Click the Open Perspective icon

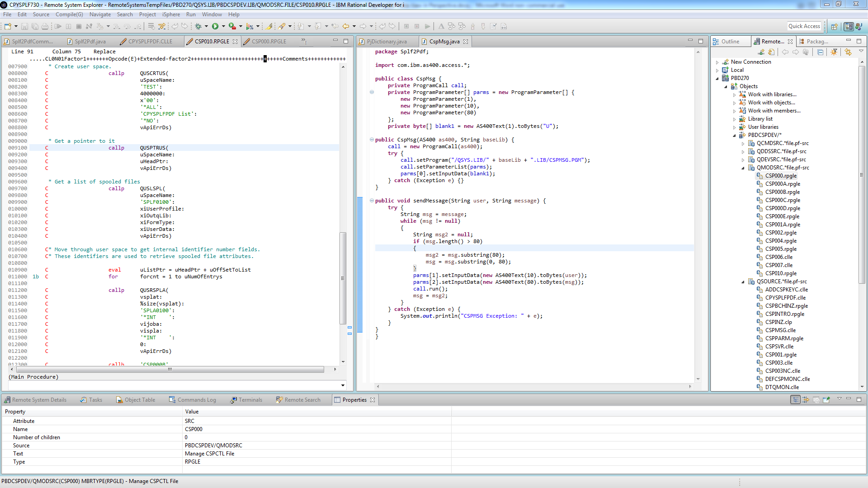pos(835,26)
